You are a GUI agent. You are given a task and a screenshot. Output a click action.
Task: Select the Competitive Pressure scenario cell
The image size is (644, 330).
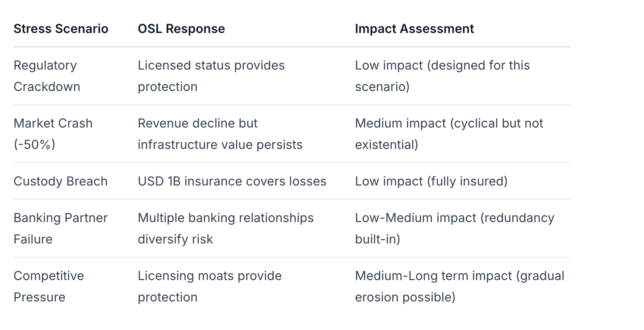tap(49, 286)
